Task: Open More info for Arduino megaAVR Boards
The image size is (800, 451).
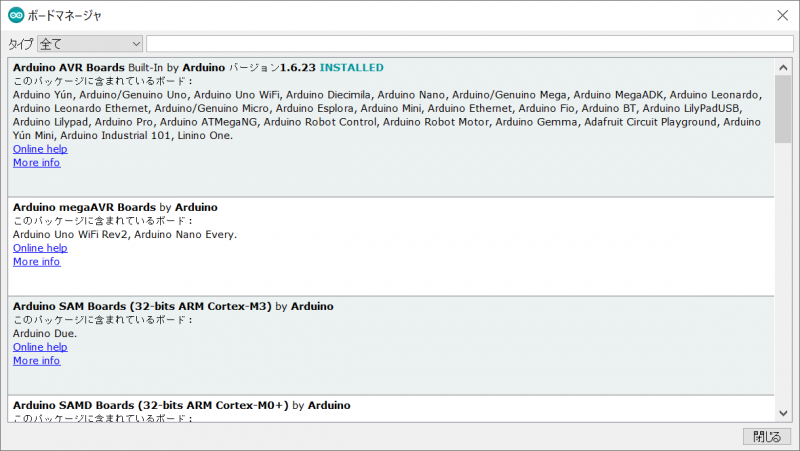Action: pyautogui.click(x=36, y=262)
